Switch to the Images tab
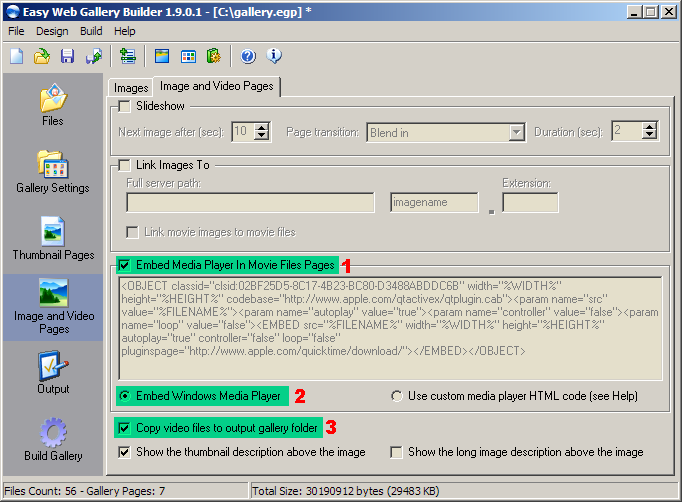 point(131,87)
